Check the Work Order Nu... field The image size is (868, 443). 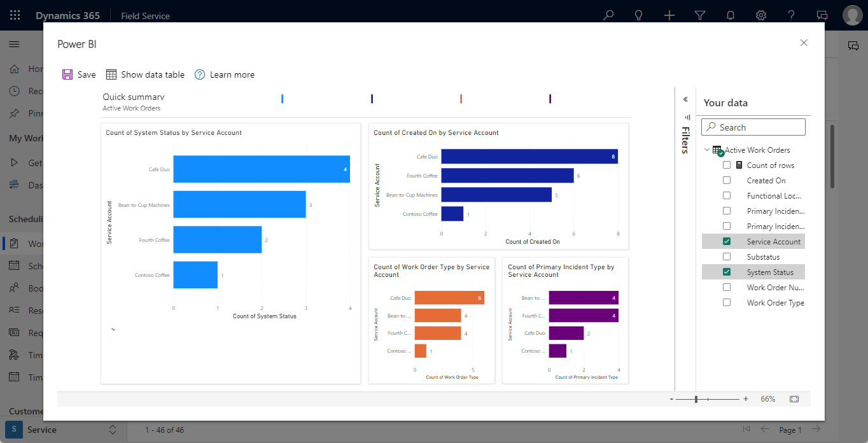click(x=727, y=288)
